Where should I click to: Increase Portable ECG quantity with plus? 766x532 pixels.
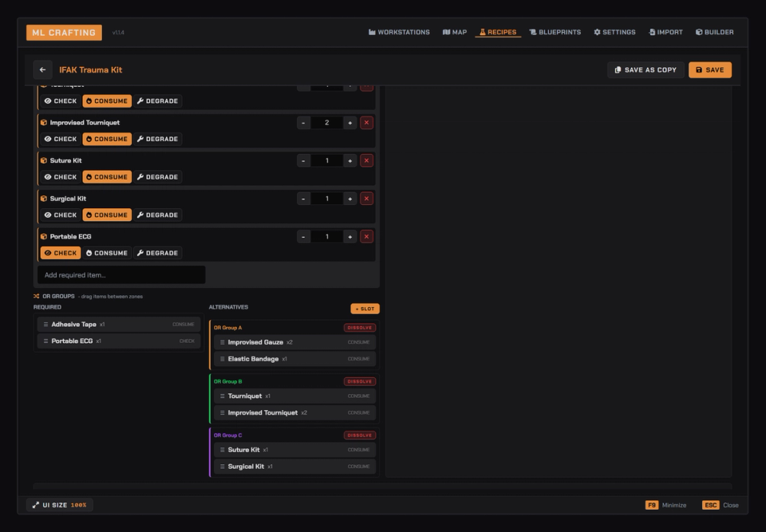[x=349, y=237]
